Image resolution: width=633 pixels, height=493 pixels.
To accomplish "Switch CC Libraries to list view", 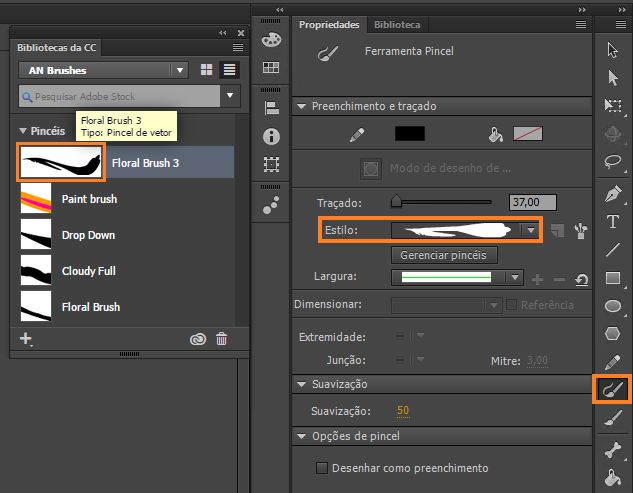I will point(229,70).
